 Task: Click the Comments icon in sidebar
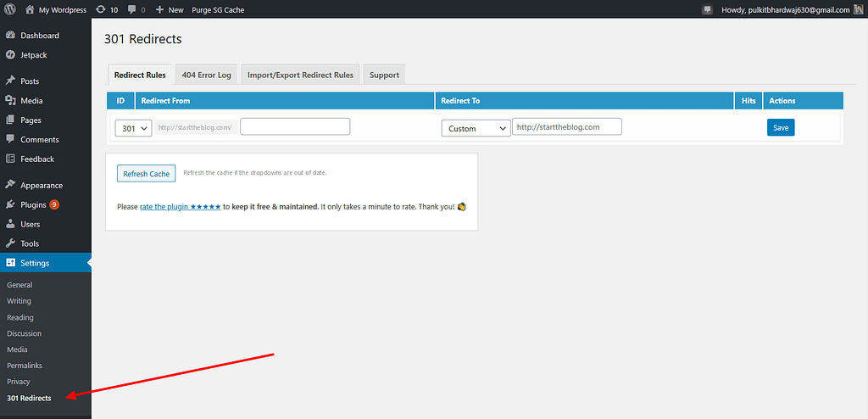(10, 139)
